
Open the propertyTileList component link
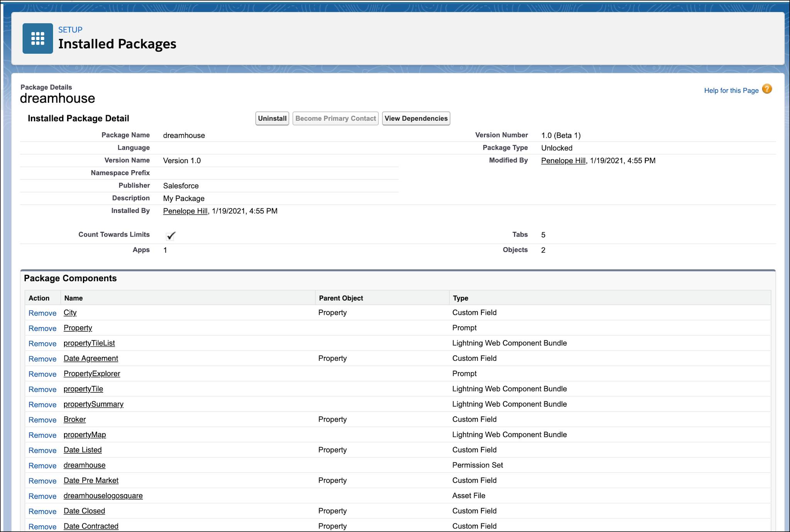pos(89,343)
